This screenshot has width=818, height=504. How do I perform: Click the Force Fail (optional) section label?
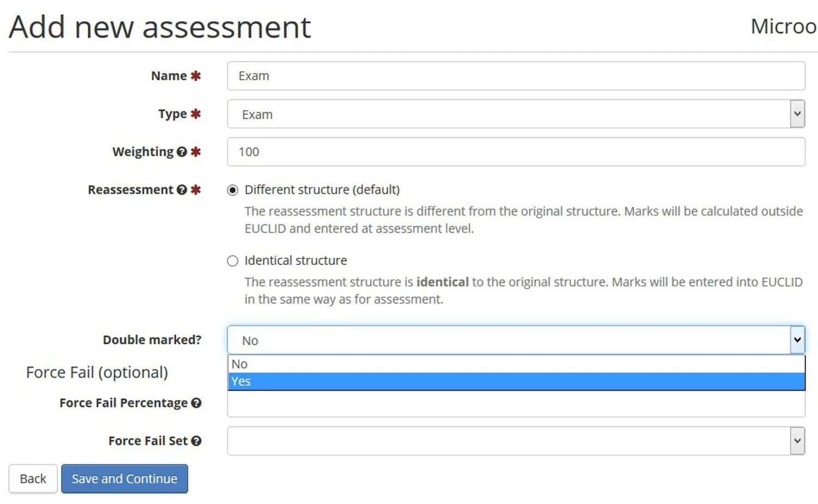tap(97, 372)
